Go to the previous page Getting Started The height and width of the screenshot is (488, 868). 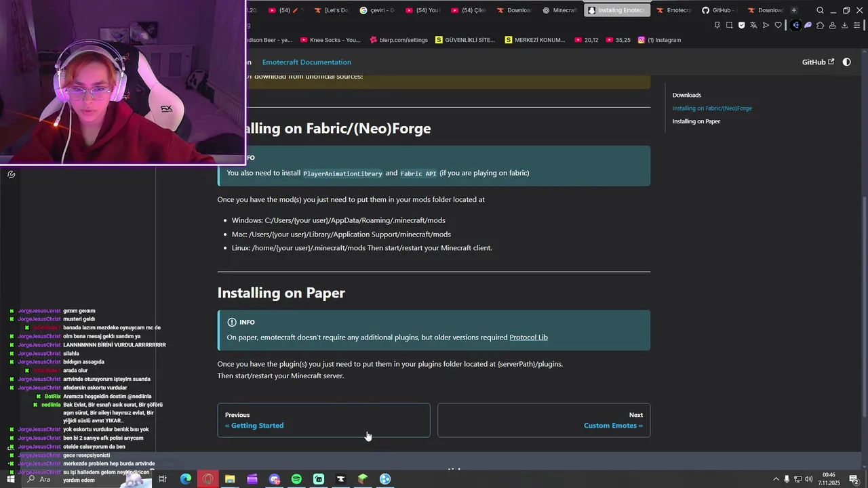point(323,420)
